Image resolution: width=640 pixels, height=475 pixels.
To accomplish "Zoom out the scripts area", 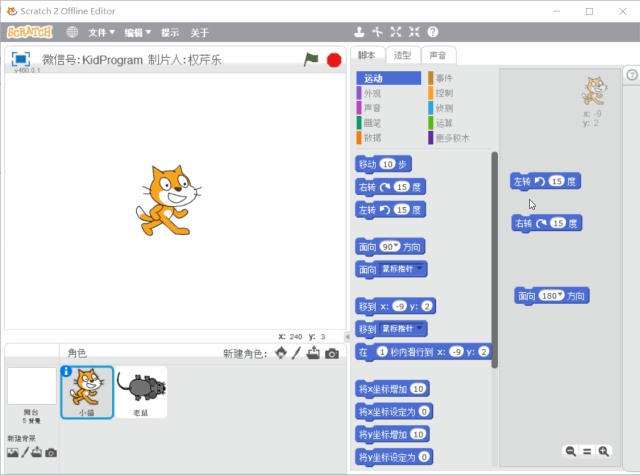I will pyautogui.click(x=571, y=451).
